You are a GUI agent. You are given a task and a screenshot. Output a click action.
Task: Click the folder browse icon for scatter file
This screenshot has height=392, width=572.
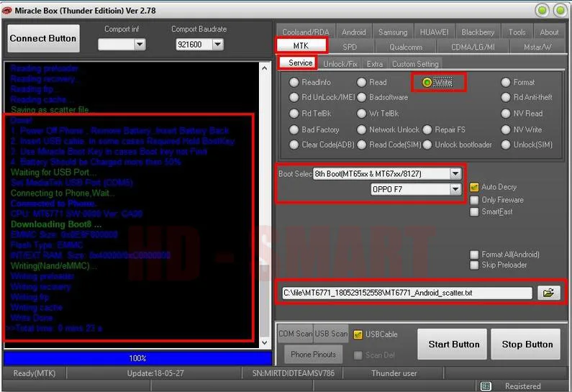click(x=549, y=293)
